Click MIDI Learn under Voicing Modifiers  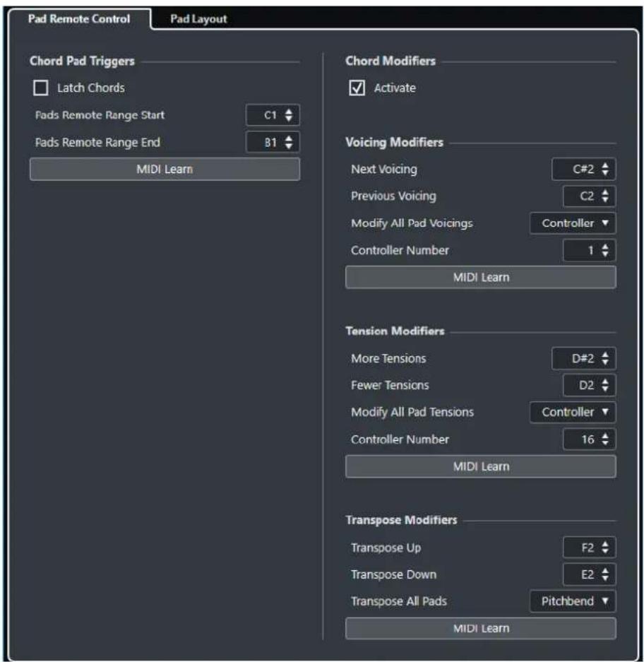481,278
